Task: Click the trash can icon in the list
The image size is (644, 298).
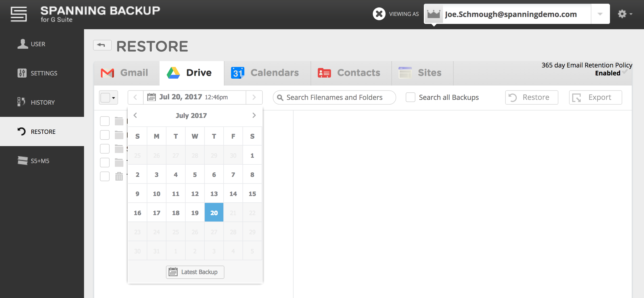Action: point(119,176)
